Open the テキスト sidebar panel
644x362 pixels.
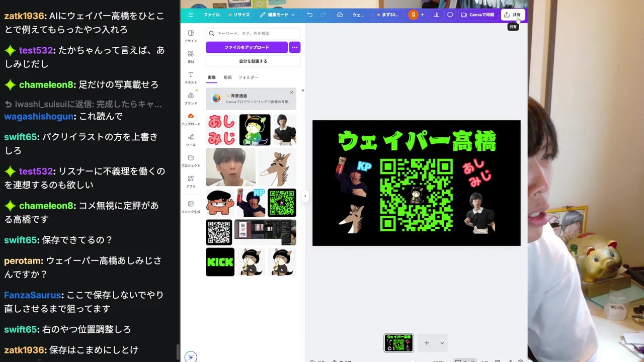pyautogui.click(x=191, y=77)
